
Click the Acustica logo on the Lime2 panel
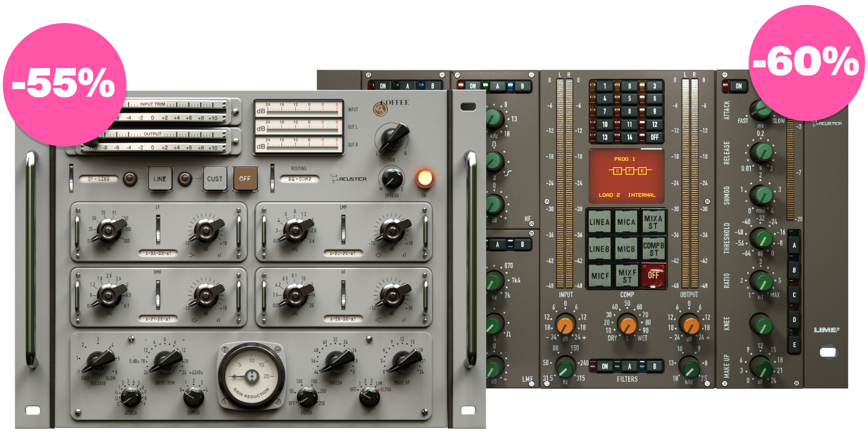(828, 123)
